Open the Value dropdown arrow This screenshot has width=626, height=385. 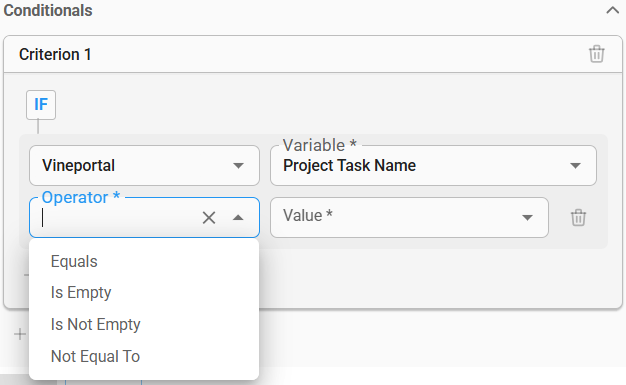tap(527, 218)
